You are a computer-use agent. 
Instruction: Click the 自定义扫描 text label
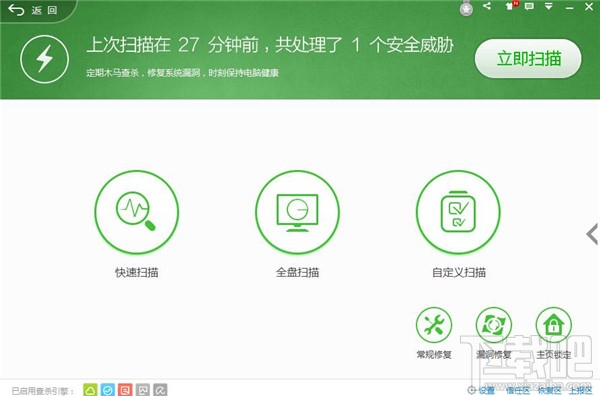459,272
